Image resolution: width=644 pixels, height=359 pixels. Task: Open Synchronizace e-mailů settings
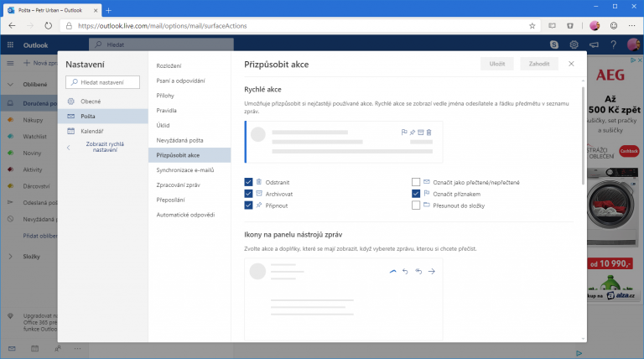pos(190,169)
